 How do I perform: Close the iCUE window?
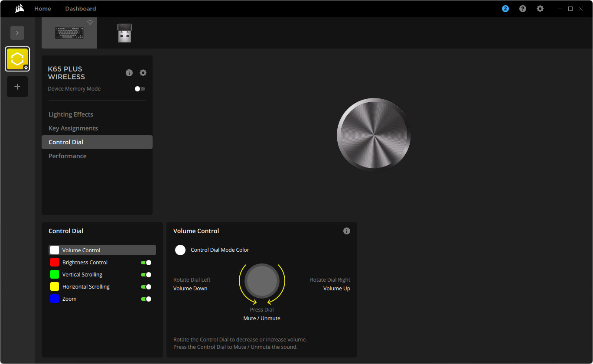tap(581, 9)
